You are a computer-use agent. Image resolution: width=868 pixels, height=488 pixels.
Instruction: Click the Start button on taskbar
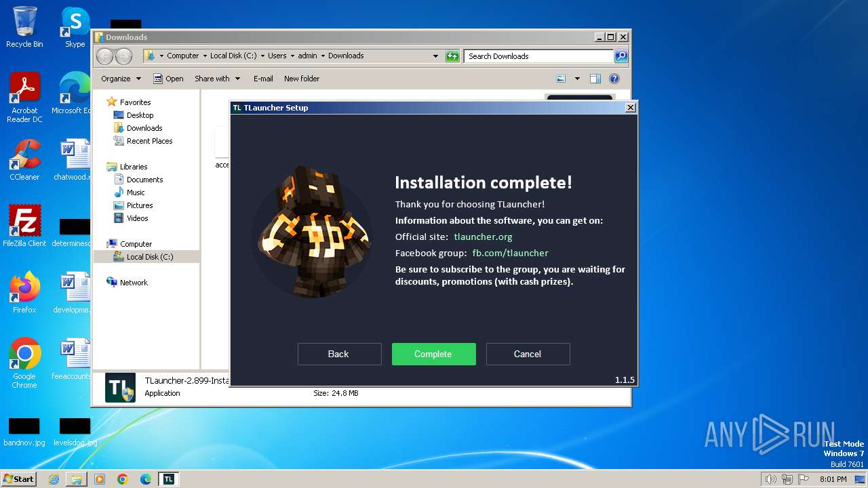[x=18, y=479]
